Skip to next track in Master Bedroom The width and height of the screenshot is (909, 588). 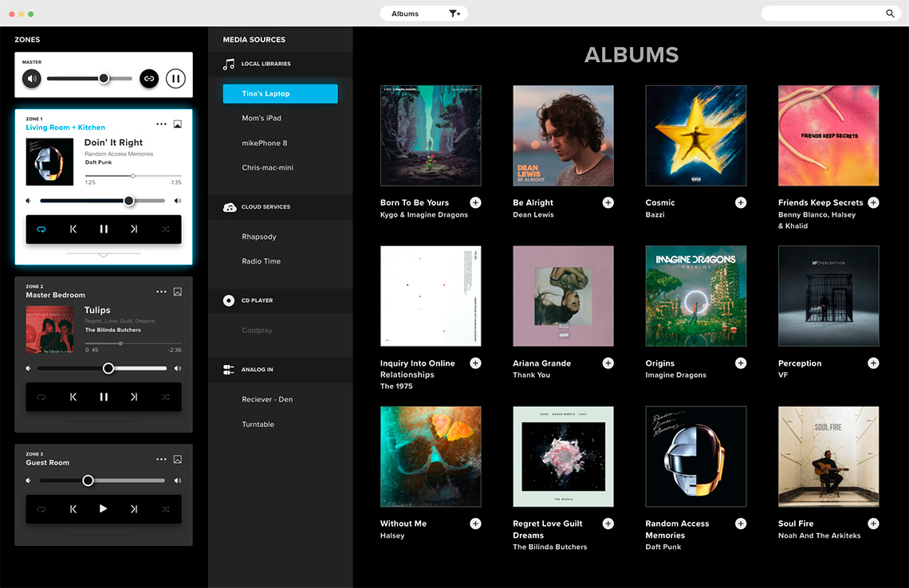134,398
